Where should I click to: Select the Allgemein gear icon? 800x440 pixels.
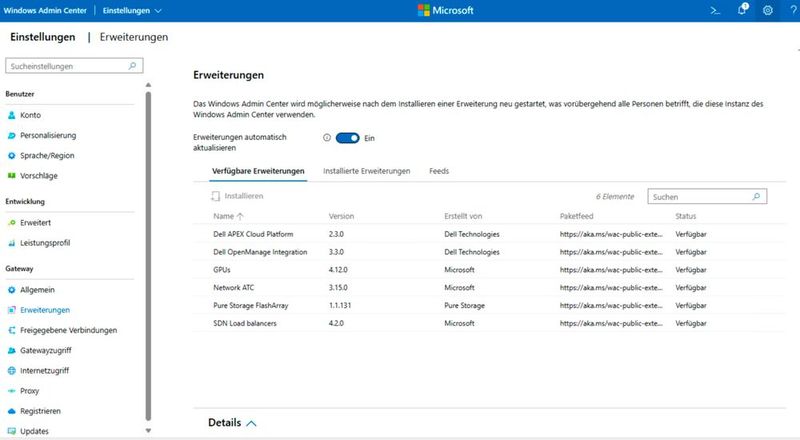coord(12,290)
